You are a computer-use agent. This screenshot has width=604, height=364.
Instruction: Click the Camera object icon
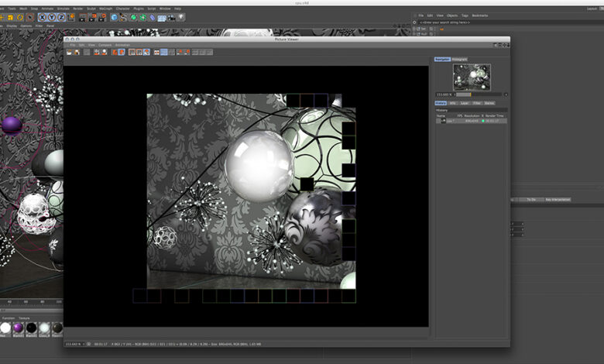click(x=170, y=17)
